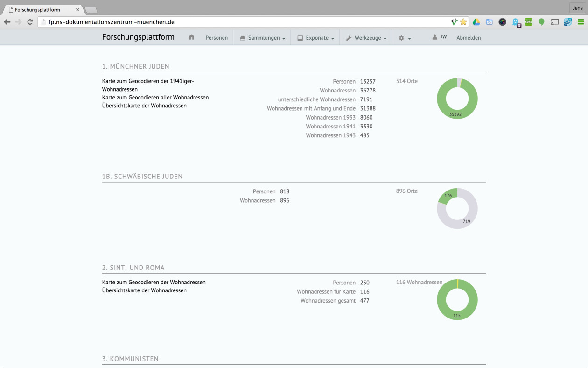The width and height of the screenshot is (588, 368).
Task: Open the Chrome hamburger menu
Action: [581, 22]
